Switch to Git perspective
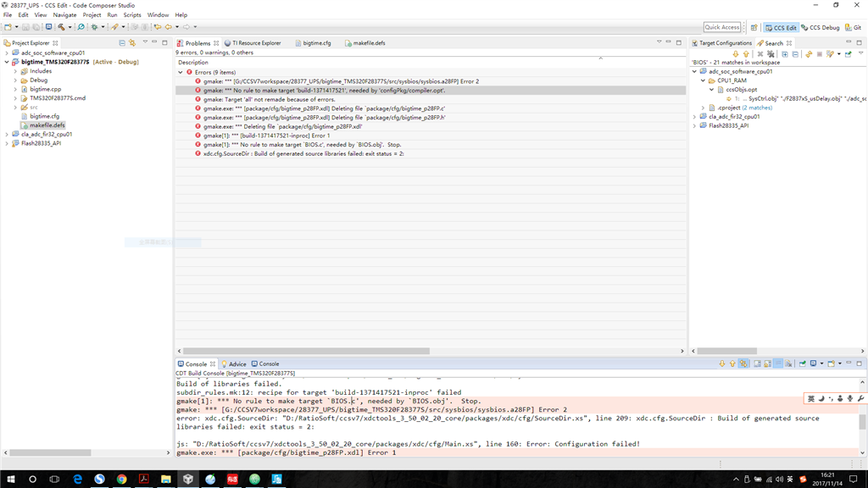Screen dimensions: 868x488 [x=853, y=27]
